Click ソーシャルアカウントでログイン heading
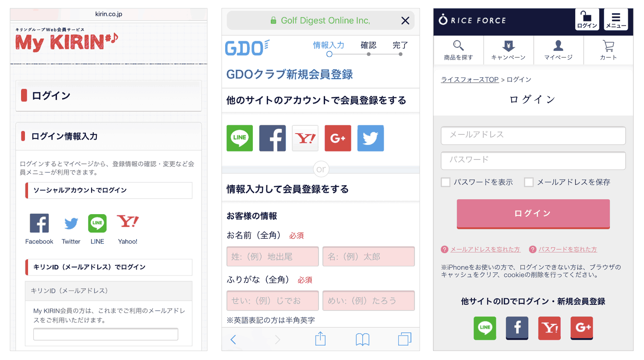 pyautogui.click(x=109, y=191)
